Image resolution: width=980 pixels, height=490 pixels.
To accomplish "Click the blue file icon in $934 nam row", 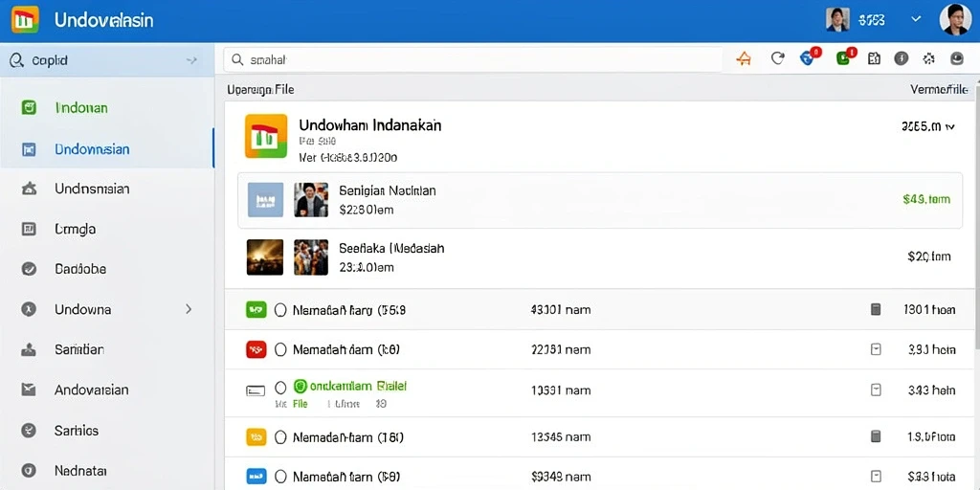I will coord(256,477).
